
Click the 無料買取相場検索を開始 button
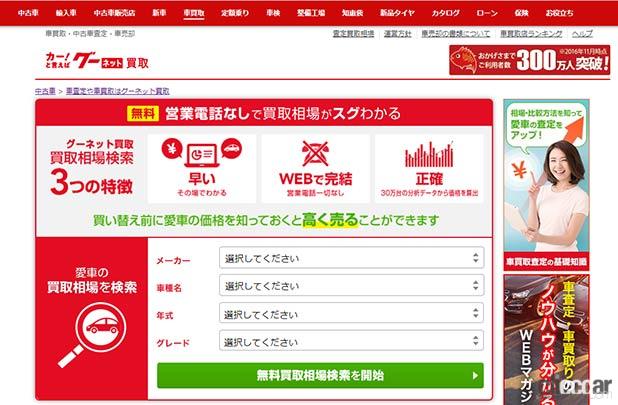[320, 375]
